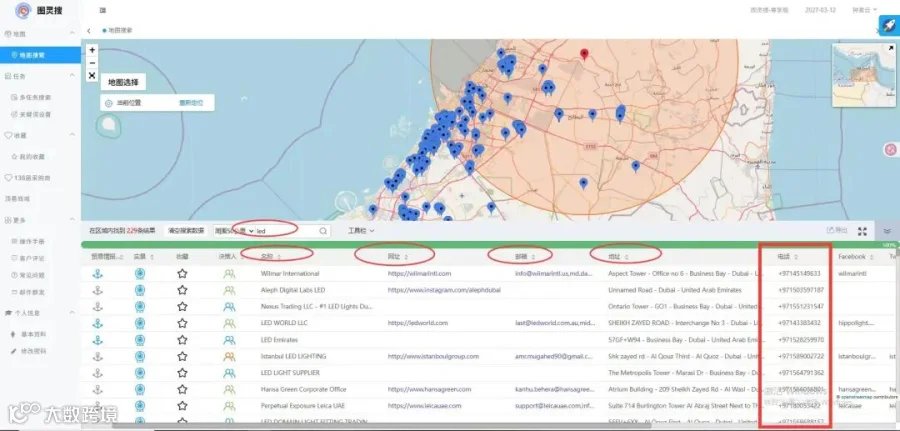Zoom in the map with plus button
The width and height of the screenshot is (900, 431).
[92, 50]
